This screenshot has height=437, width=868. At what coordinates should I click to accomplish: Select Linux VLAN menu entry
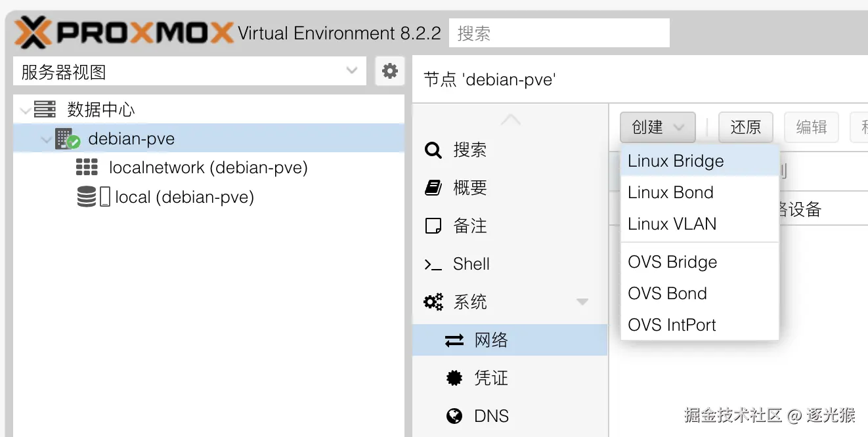tap(672, 224)
